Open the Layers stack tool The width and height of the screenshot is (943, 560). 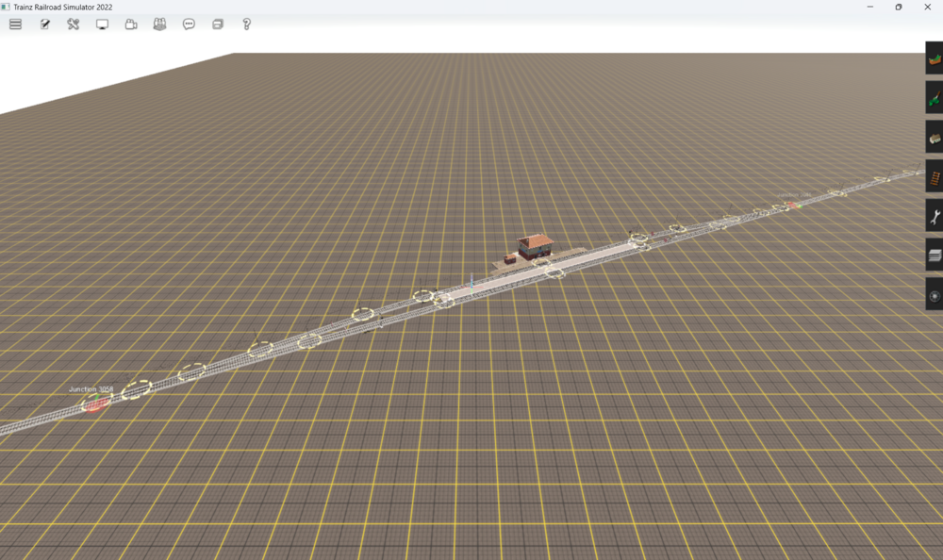[934, 255]
